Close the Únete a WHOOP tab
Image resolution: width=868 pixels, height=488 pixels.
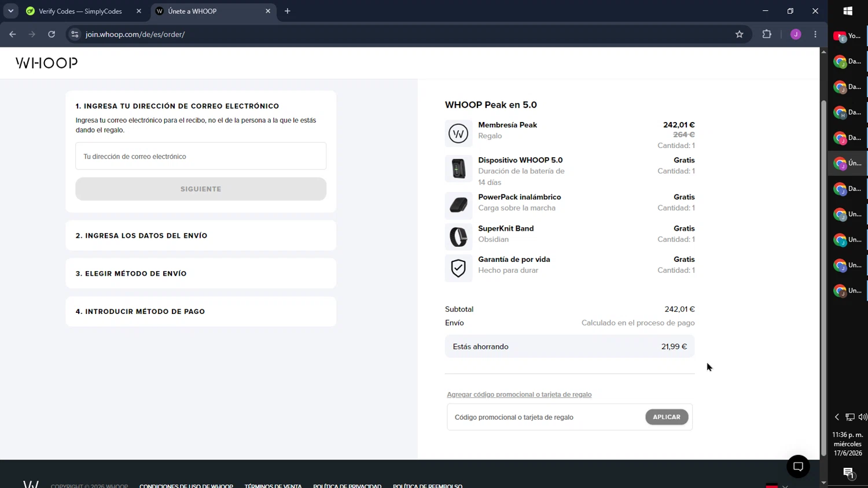268,11
